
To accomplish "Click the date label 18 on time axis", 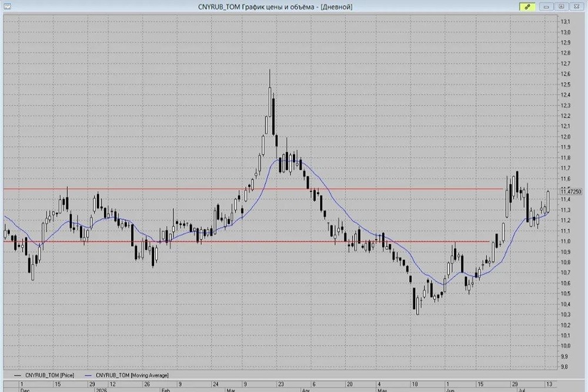I will [x=415, y=384].
